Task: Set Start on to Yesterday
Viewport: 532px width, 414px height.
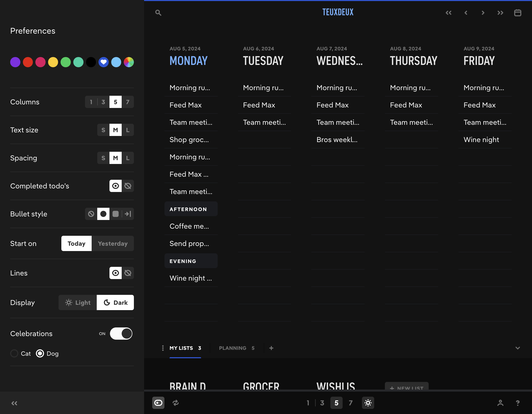Action: [x=113, y=243]
